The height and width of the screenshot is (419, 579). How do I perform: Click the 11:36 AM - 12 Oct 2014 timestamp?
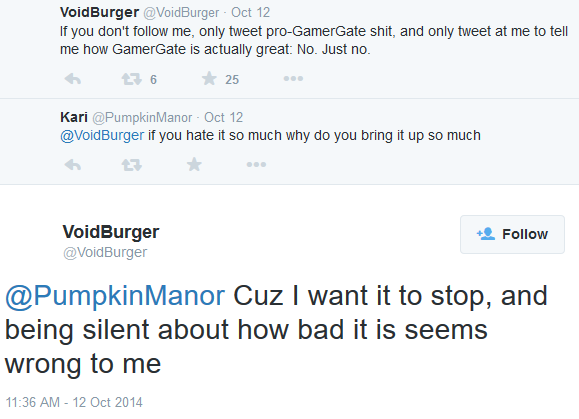pos(74,402)
